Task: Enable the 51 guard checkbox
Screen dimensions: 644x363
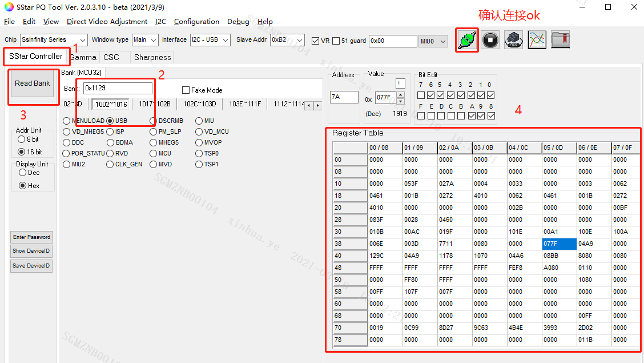Action: coord(337,40)
